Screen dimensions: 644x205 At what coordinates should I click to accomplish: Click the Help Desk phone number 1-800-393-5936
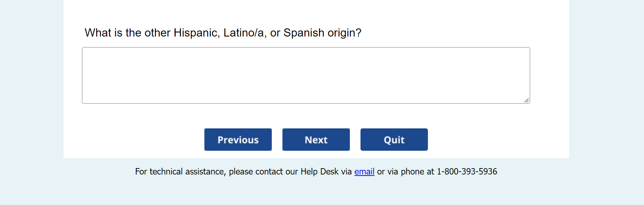(x=467, y=172)
